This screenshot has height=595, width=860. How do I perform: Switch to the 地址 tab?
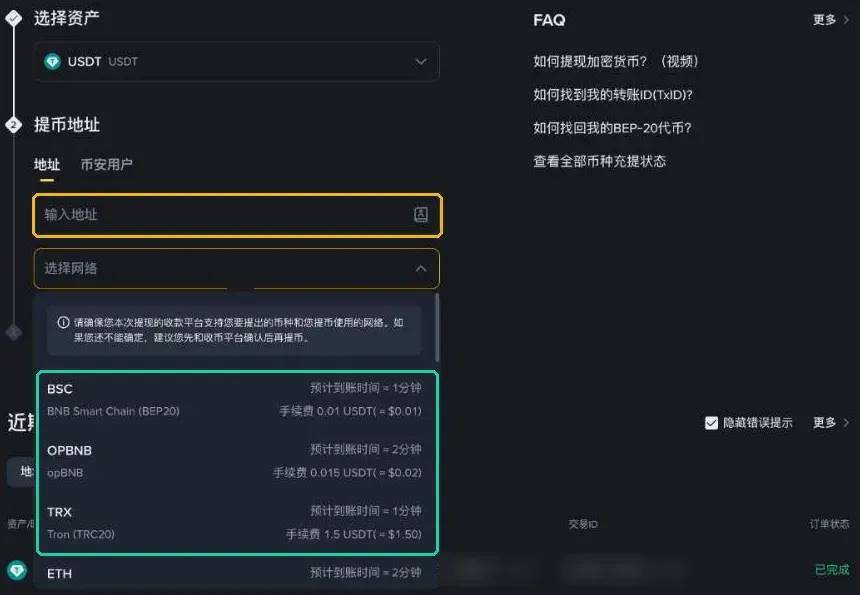pyautogui.click(x=47, y=164)
